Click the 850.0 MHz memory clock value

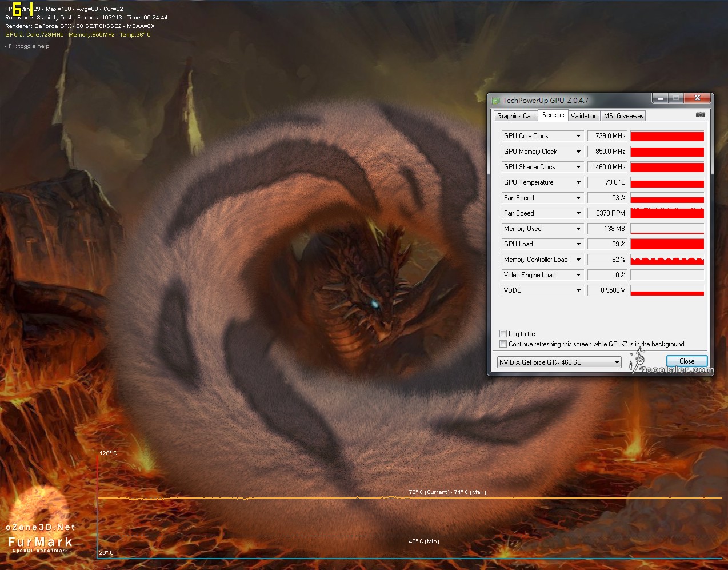pos(607,152)
